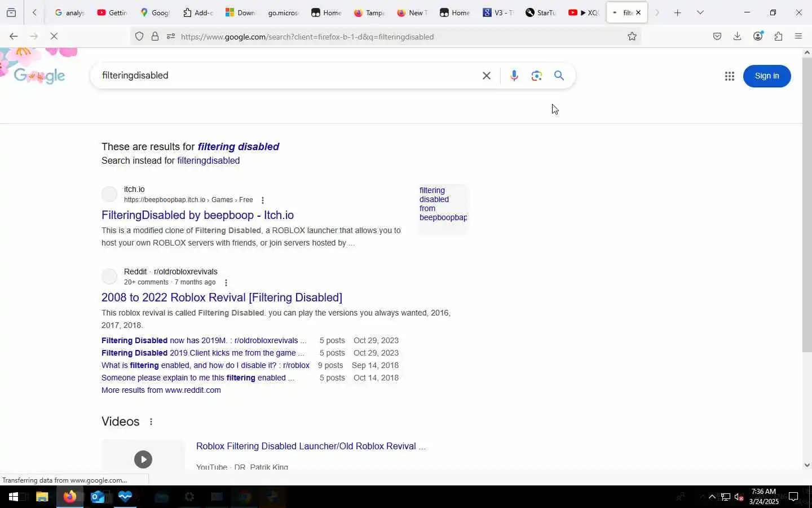Switch to the Tampermonkey tab
This screenshot has width=812, height=508.
[369, 12]
